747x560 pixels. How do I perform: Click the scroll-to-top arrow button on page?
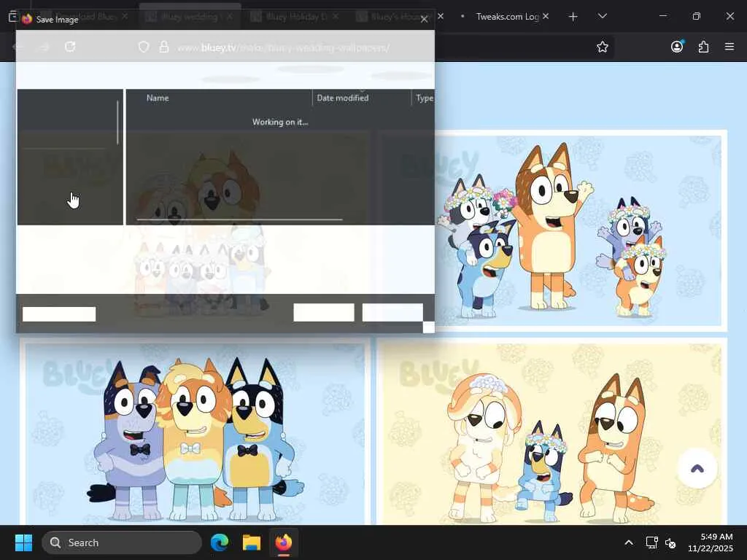[x=697, y=469]
